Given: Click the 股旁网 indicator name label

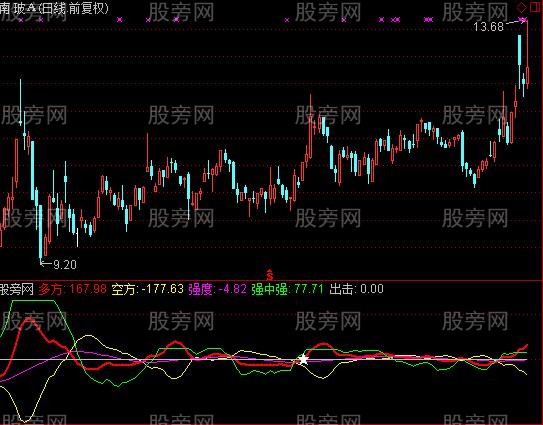Looking at the screenshot, I should 17,289.
